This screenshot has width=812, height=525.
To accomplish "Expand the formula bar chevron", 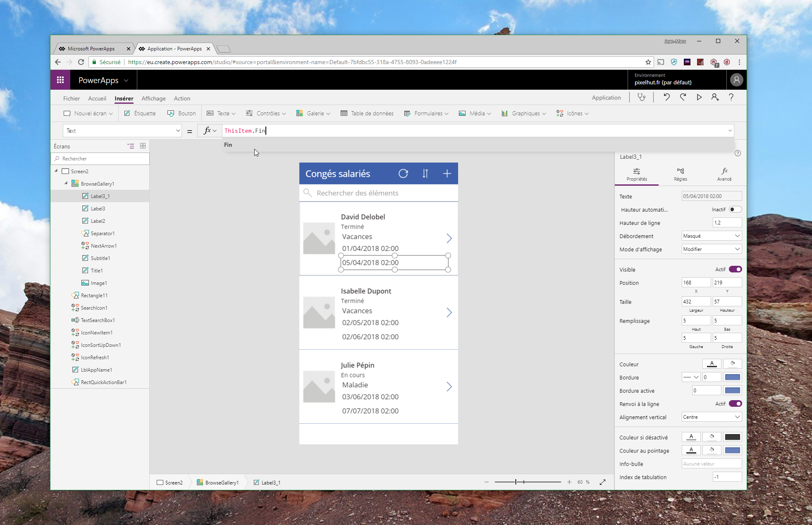I will click(730, 131).
